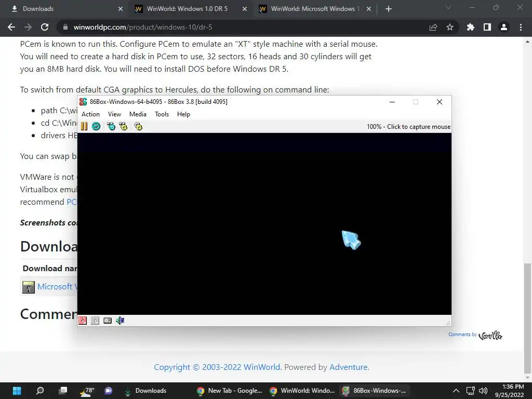
Task: Open 86Box settings gear icon
Action: (138, 127)
